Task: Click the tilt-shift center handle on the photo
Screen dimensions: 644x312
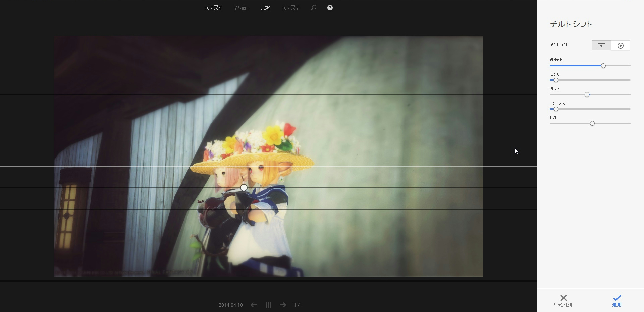Action: point(244,188)
